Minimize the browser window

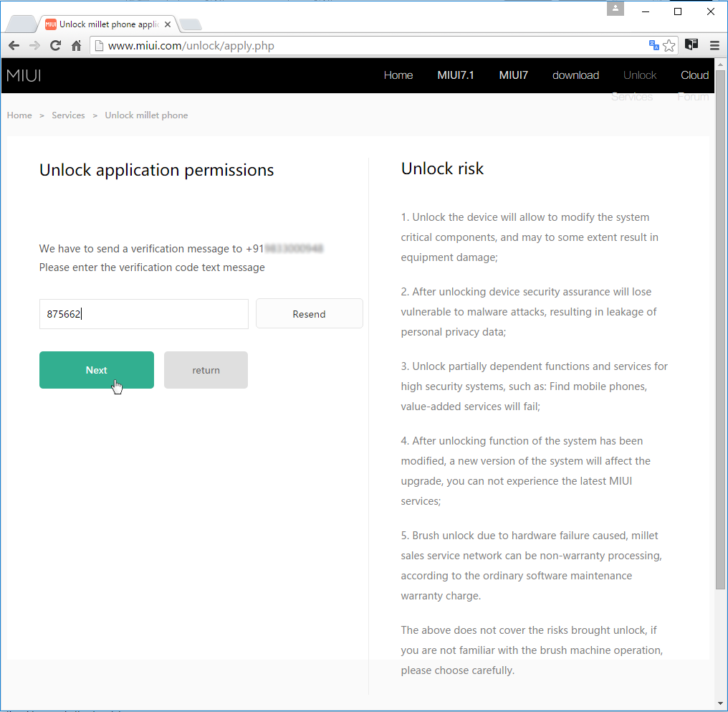pos(646,11)
